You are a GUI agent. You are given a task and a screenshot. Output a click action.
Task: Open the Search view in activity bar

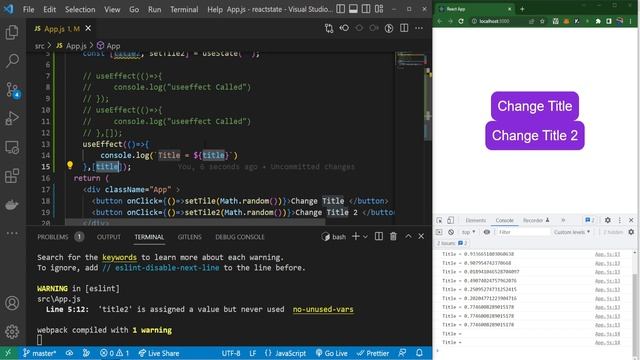point(12,60)
